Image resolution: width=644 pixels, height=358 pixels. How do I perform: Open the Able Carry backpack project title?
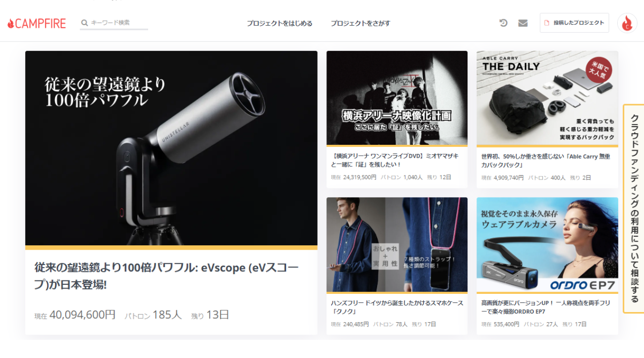(x=546, y=160)
